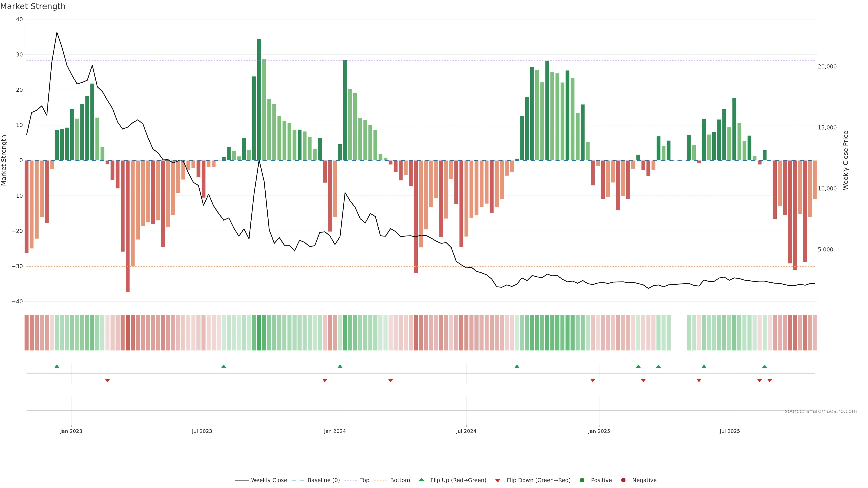
Task: Click the Jan 2025 x-axis label
Action: pyautogui.click(x=599, y=431)
